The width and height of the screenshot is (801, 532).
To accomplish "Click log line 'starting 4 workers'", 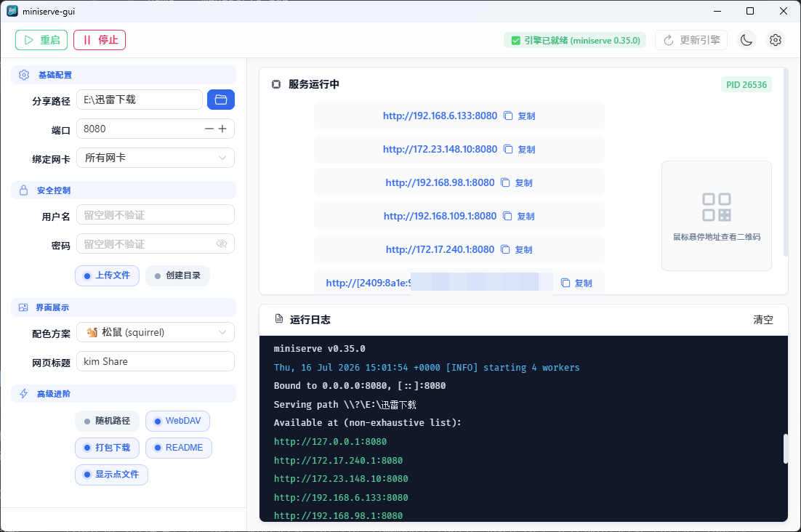I will (427, 368).
